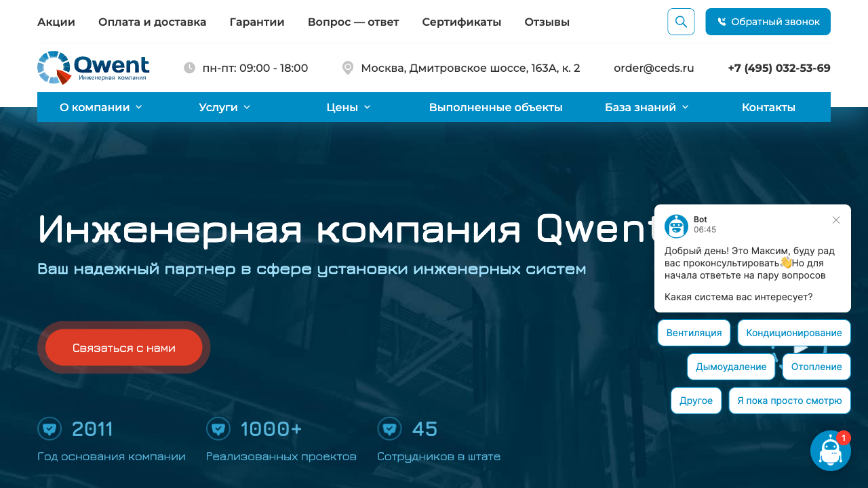
Task: Click the order@ceds.ru email link
Action: point(654,68)
